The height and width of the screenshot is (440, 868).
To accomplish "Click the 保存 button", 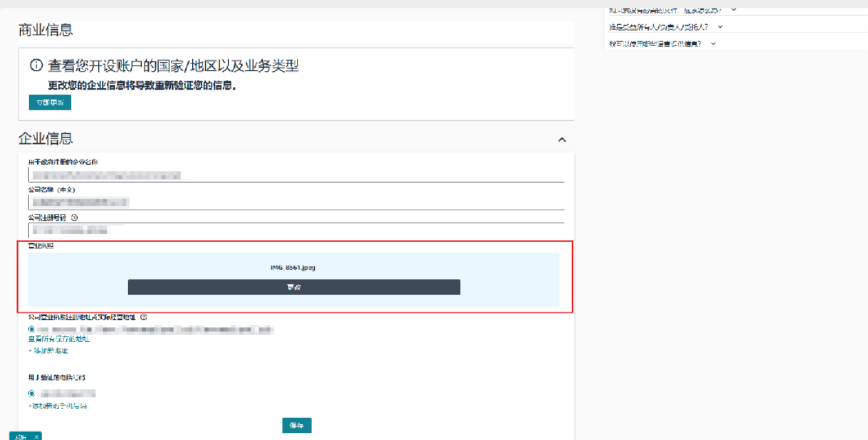I will [x=297, y=426].
